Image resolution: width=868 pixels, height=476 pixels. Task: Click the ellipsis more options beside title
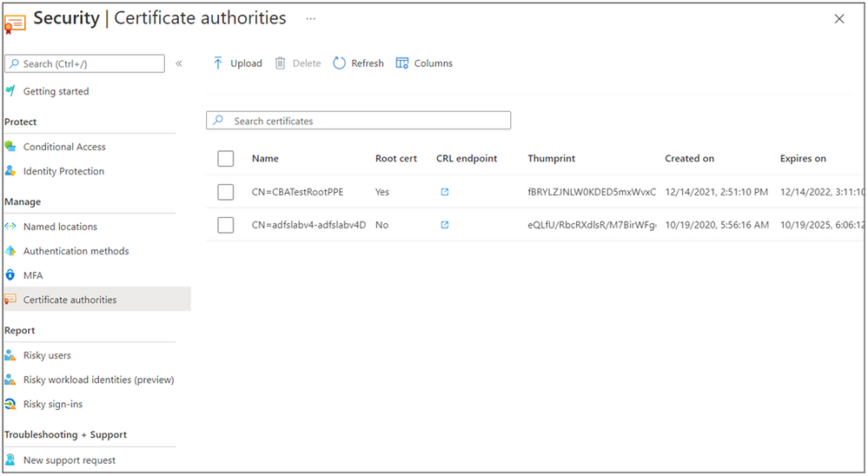[x=310, y=19]
